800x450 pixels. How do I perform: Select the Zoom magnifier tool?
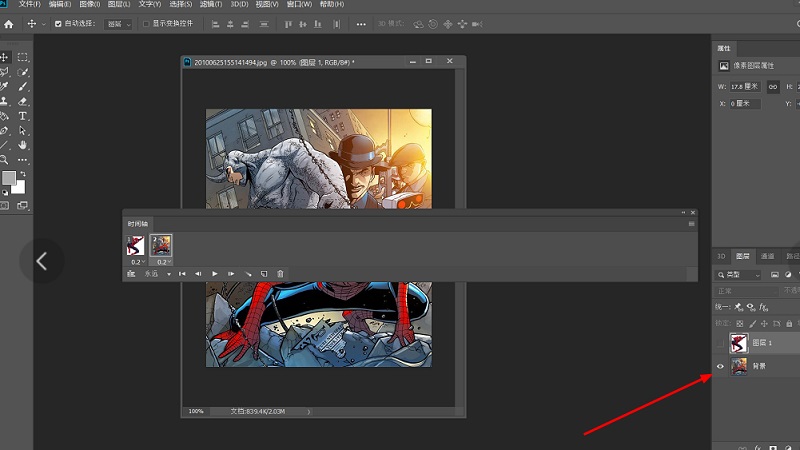point(4,160)
